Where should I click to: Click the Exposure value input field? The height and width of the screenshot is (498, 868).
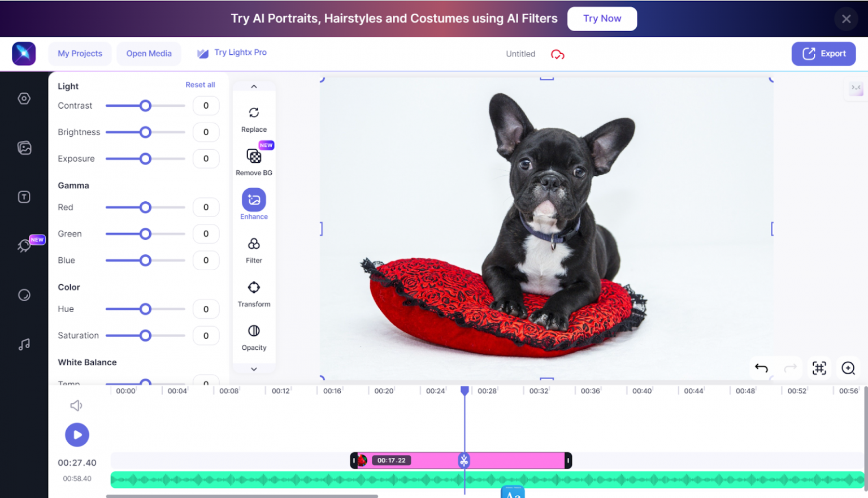pos(206,159)
